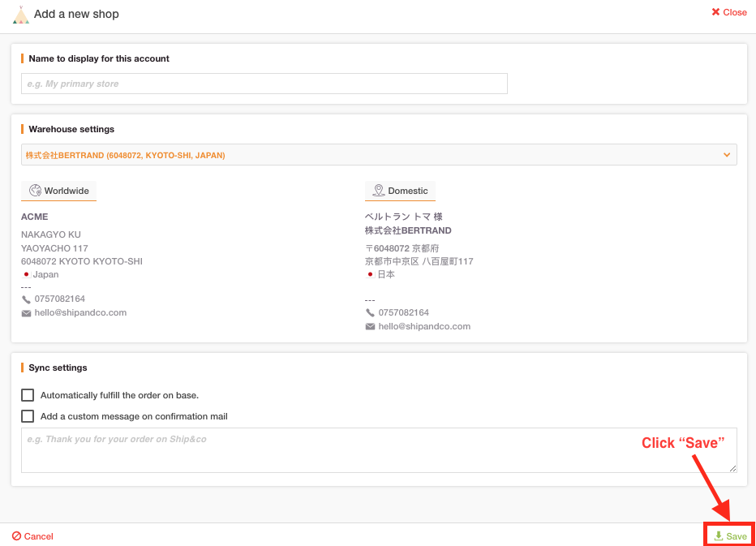Switch to the Worldwide address tab
Screen dimensions: 756x546
(59, 191)
